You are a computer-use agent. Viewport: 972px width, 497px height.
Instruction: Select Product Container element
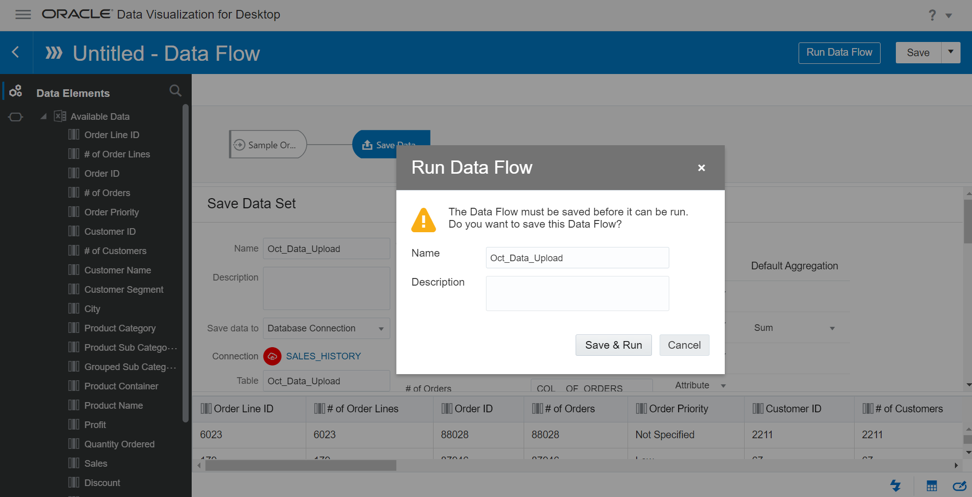coord(122,386)
